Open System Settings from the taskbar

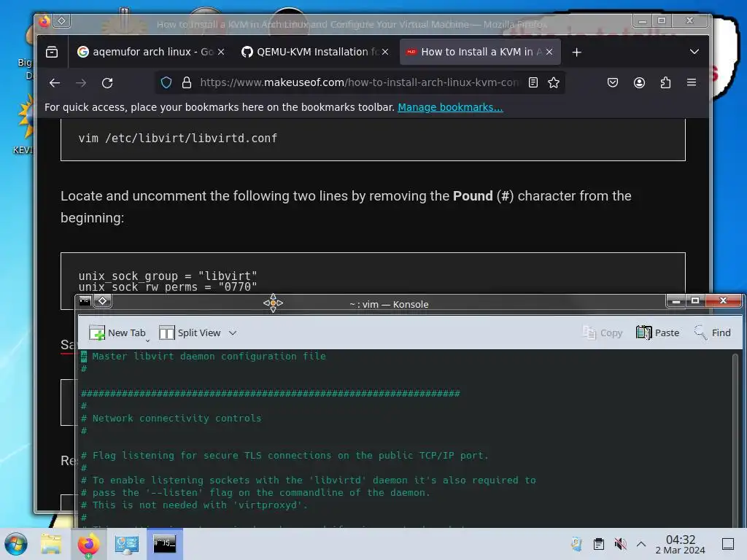pos(127,544)
